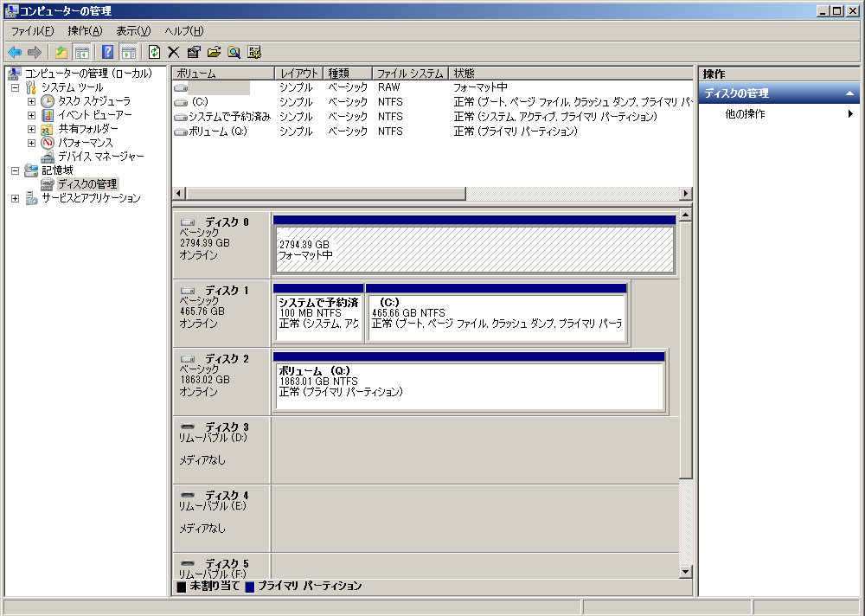Open Properties via the checklist toolbar icon
Viewport: 865px width, 616px height.
(194, 53)
